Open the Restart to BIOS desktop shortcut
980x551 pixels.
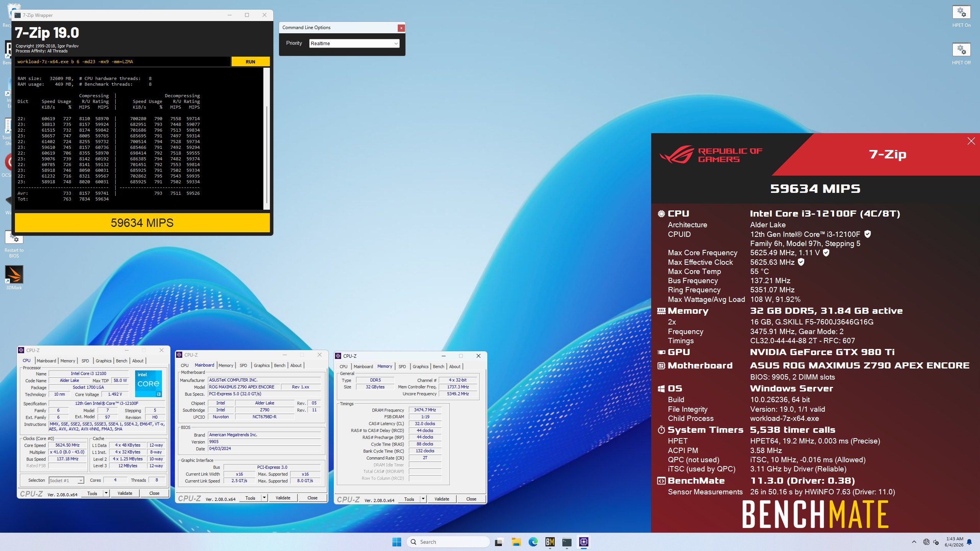pyautogui.click(x=14, y=244)
